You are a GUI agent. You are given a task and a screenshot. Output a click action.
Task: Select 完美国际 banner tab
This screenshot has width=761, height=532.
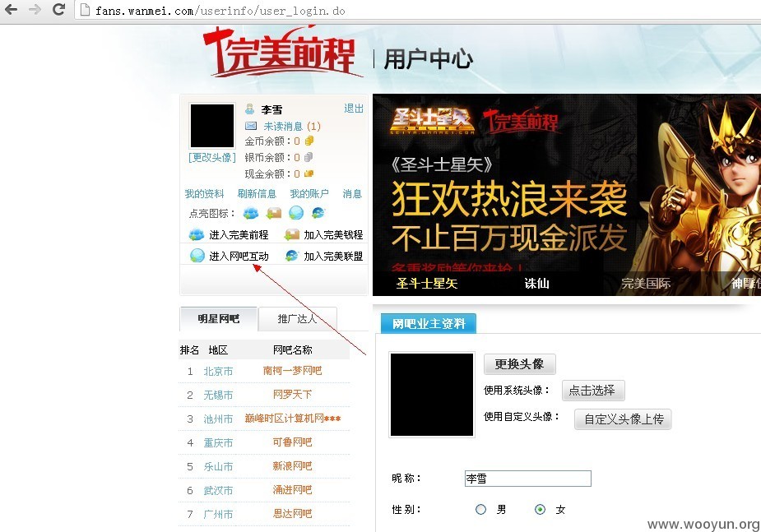click(646, 283)
